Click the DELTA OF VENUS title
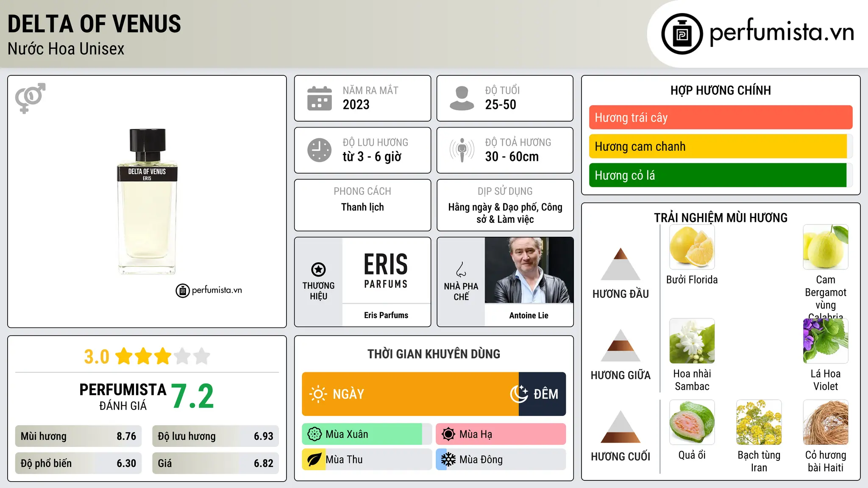The image size is (868, 488). coord(94,24)
